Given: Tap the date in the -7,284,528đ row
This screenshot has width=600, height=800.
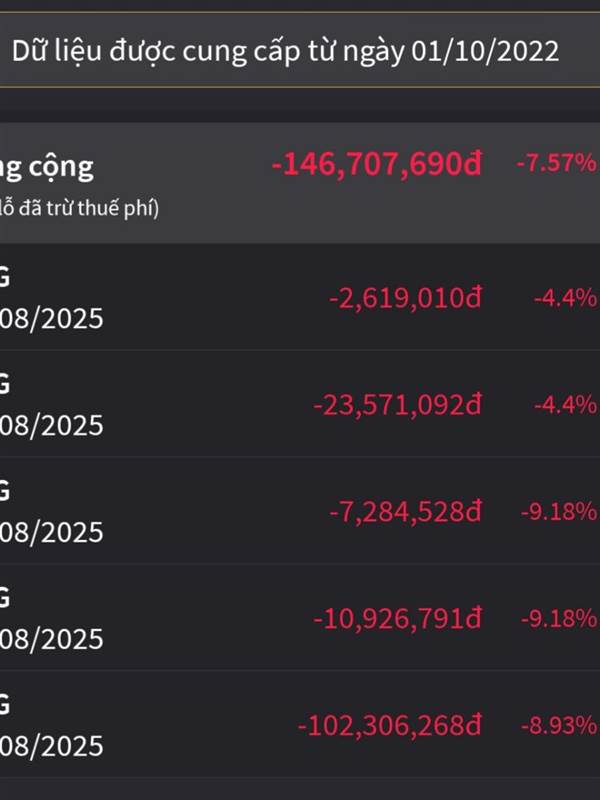Looking at the screenshot, I should (x=51, y=533).
